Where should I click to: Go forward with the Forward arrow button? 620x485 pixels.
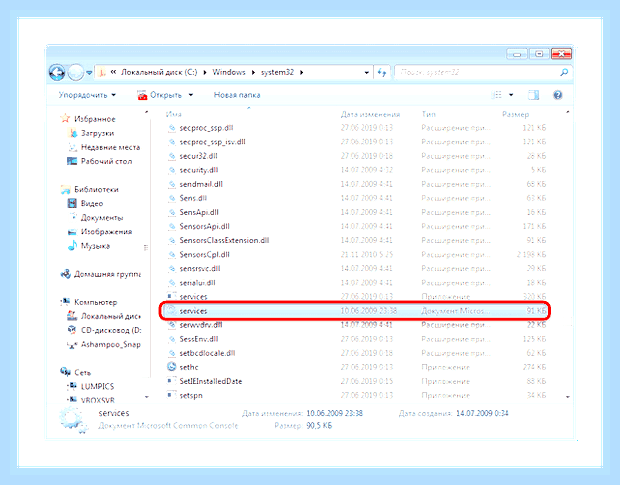76,72
